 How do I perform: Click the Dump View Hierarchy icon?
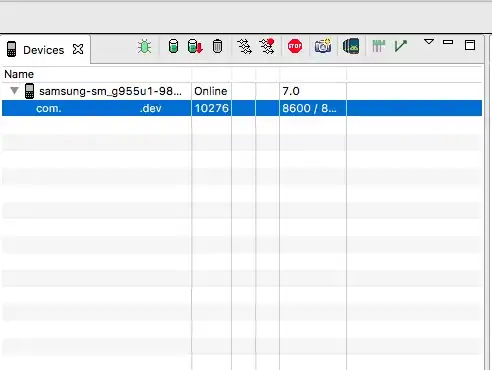coord(351,46)
